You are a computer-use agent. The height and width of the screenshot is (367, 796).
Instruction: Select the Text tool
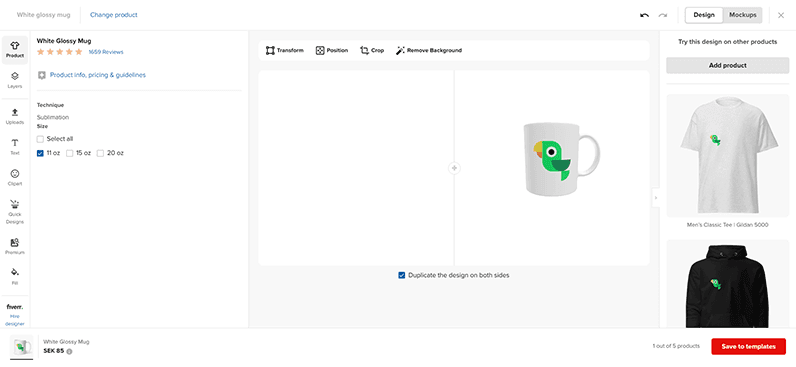tap(15, 147)
